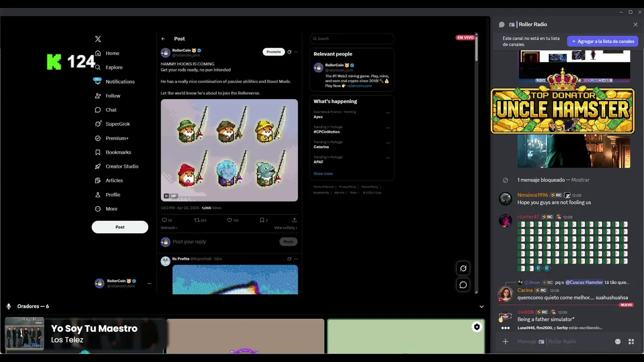Click the gray Reply button
Image resolution: width=644 pixels, height=362 pixels.
(288, 242)
